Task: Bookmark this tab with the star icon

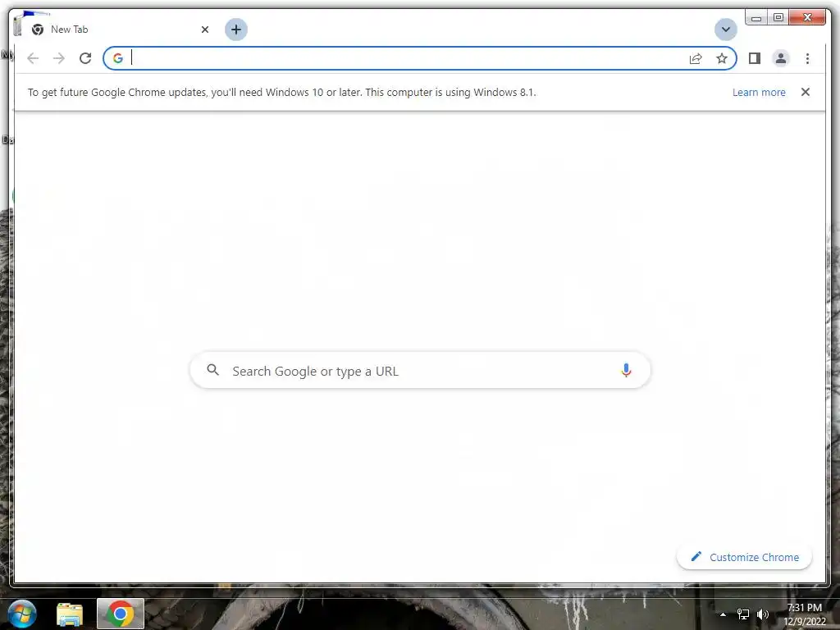Action: (722, 58)
